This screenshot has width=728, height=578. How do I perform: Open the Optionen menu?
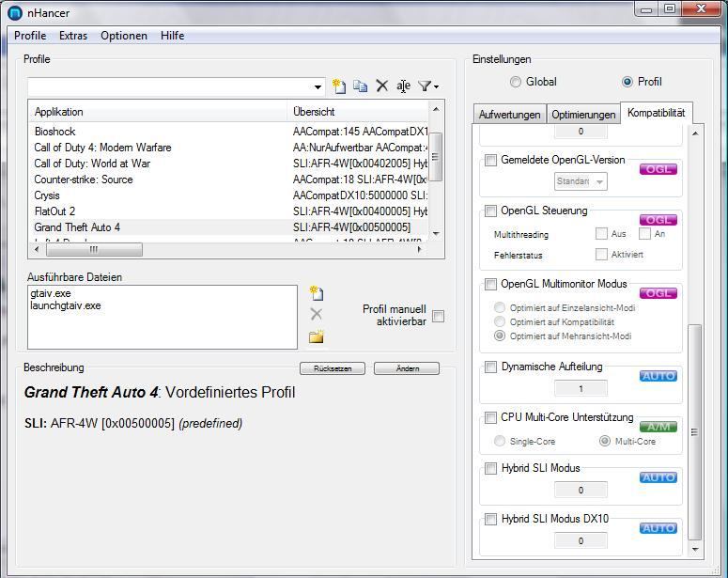coord(124,36)
